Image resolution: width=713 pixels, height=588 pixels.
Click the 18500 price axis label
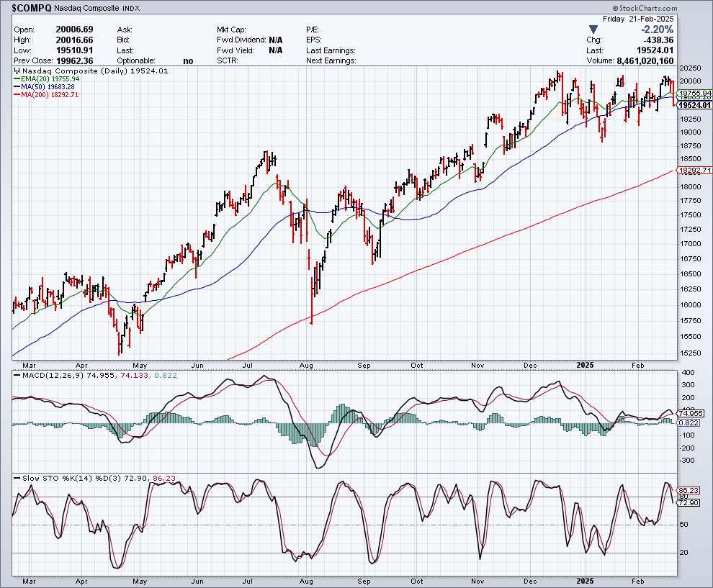click(689, 159)
